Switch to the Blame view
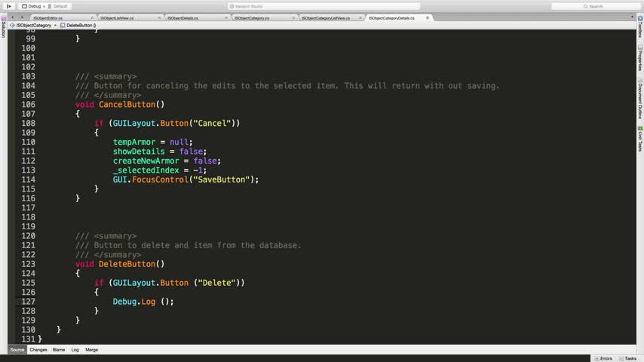 pos(59,350)
